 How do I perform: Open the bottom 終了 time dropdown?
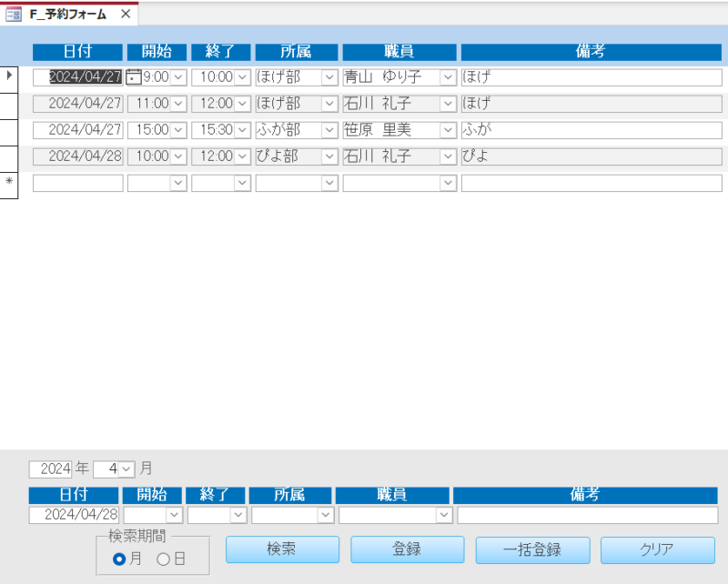click(x=238, y=515)
